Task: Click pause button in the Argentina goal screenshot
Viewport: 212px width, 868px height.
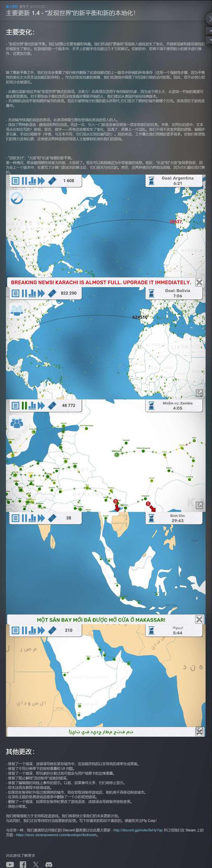Action: point(25,180)
